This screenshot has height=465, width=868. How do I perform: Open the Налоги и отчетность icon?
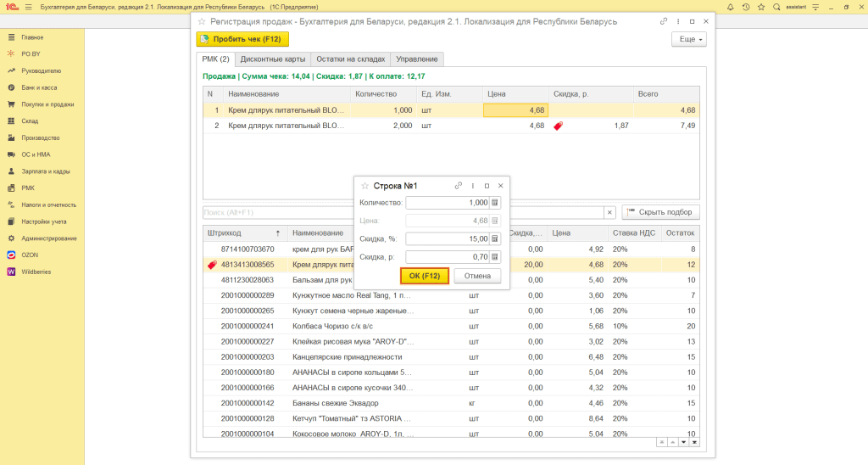click(11, 204)
